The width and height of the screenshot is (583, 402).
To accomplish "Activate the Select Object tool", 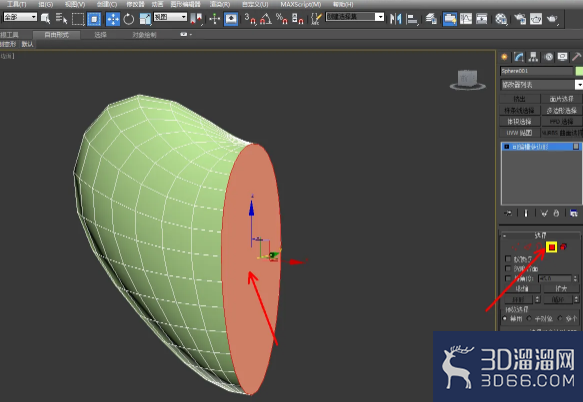I will [46, 19].
